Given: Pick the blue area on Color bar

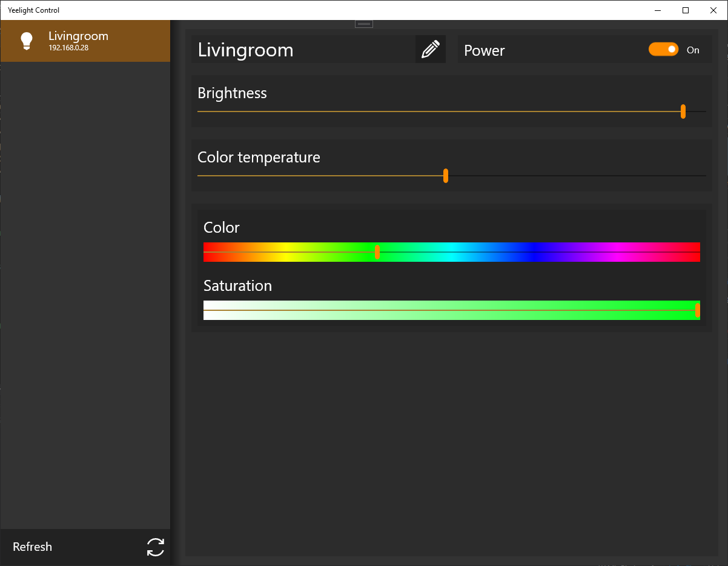Looking at the screenshot, I should tap(535, 252).
